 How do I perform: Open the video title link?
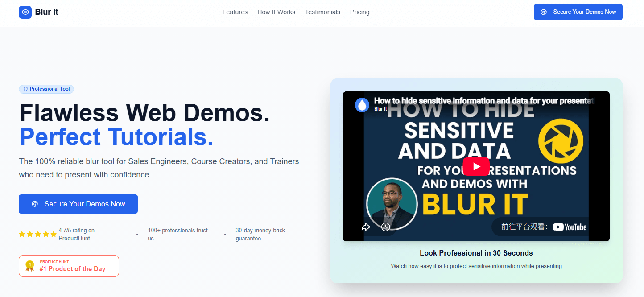[x=484, y=101]
